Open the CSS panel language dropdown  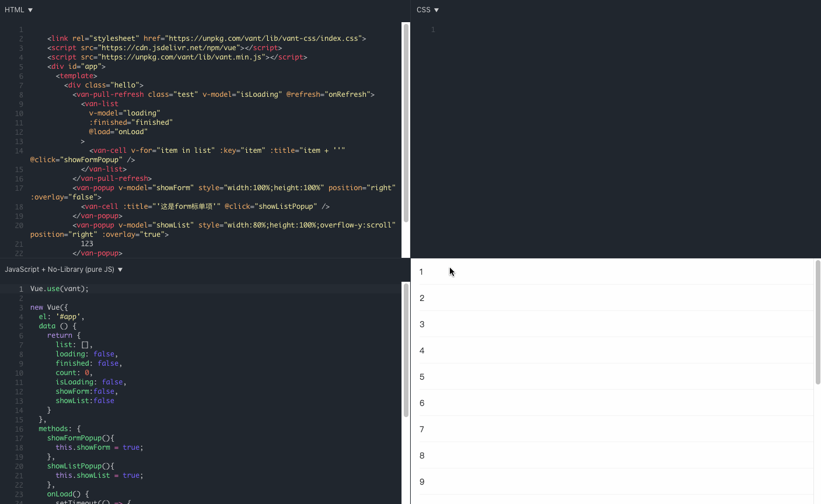[x=428, y=10]
